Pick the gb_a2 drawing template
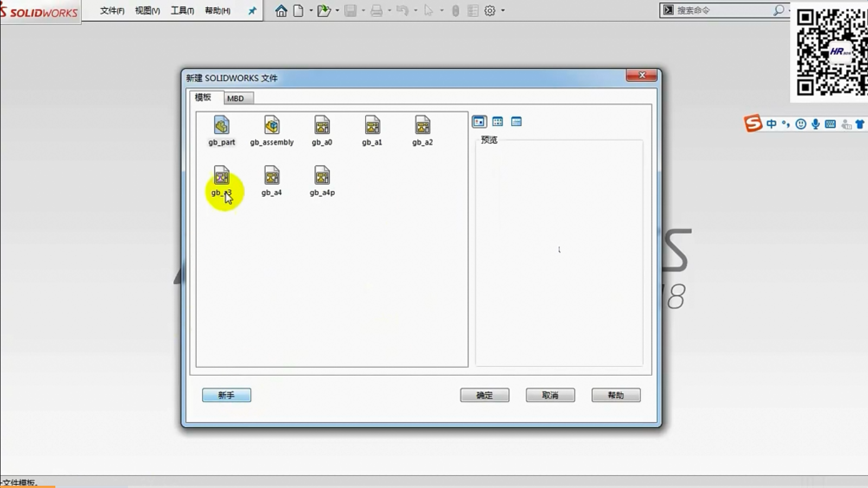 (422, 126)
